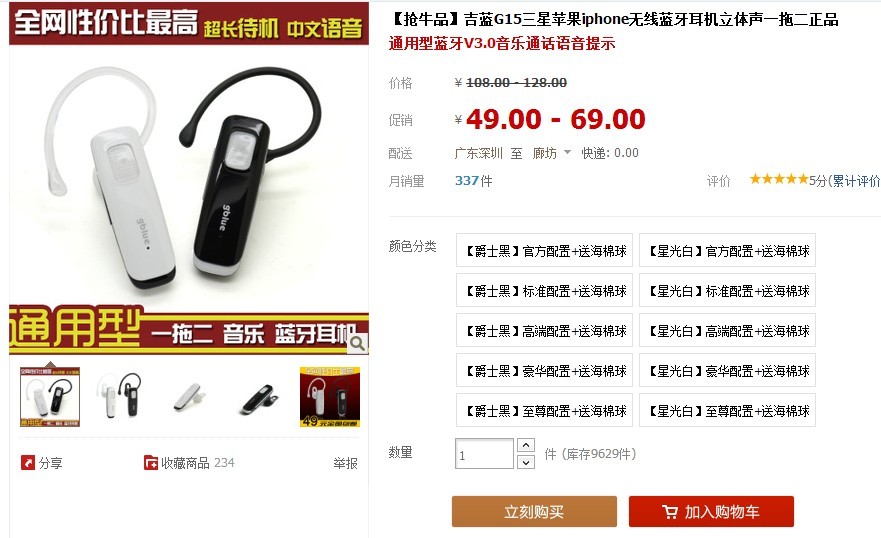
Task: Click the red share arrow icon
Action: tap(28, 463)
